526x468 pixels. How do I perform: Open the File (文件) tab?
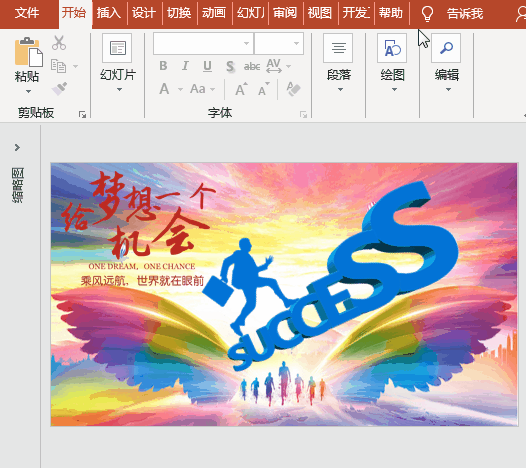point(27,13)
